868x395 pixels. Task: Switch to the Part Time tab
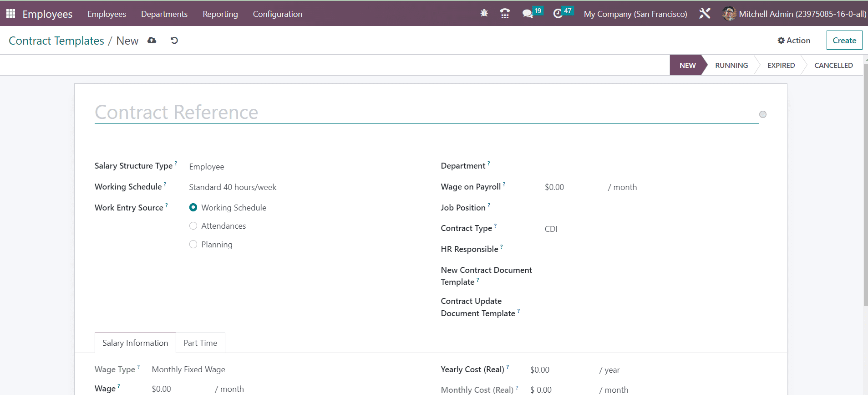click(200, 343)
